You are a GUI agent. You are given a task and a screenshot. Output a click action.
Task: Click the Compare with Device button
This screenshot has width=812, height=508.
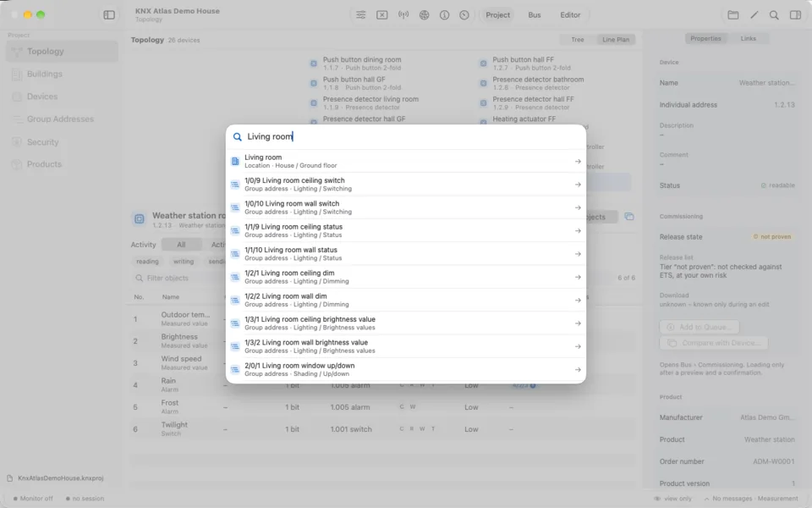(714, 343)
